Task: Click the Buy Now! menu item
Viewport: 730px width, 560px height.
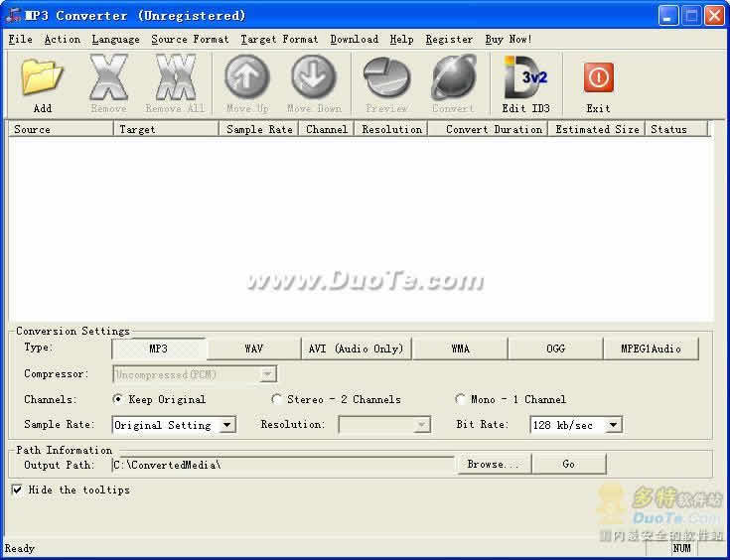Action: tap(508, 40)
